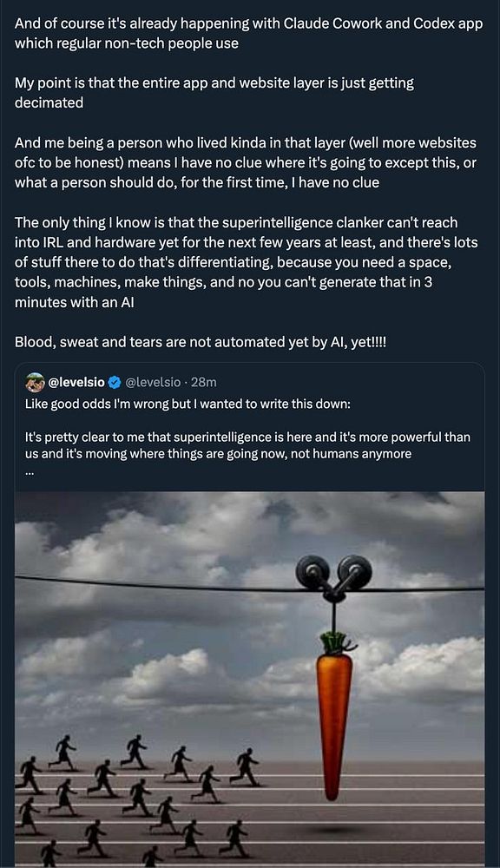This screenshot has height=868, width=500.
Task: Open the bold @levelsio display name
Action: [x=76, y=382]
